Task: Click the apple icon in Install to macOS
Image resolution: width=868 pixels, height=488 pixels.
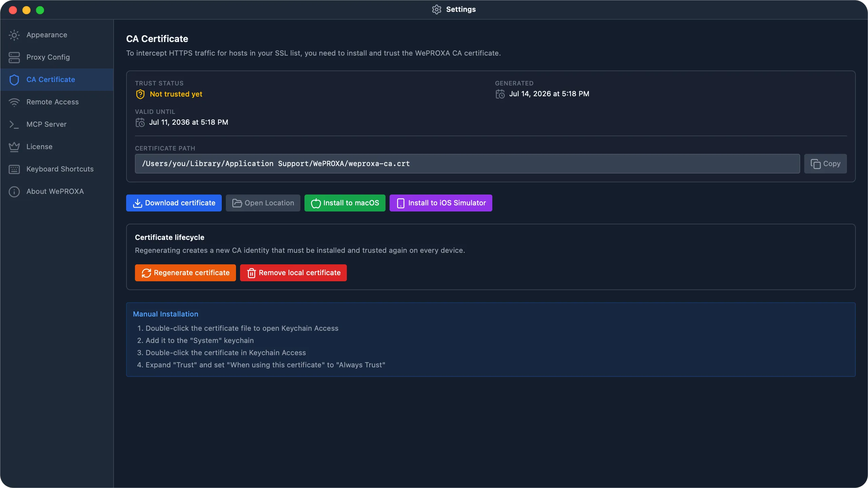Action: click(x=316, y=203)
